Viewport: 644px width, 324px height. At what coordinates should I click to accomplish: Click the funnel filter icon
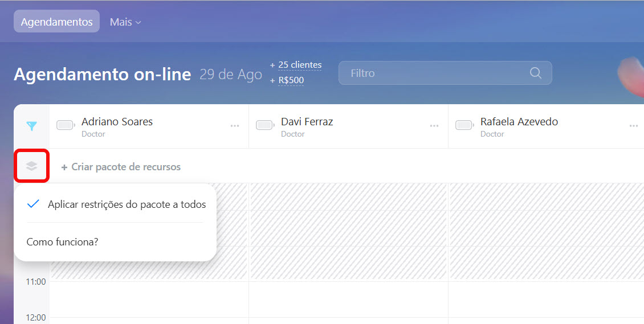click(x=32, y=126)
